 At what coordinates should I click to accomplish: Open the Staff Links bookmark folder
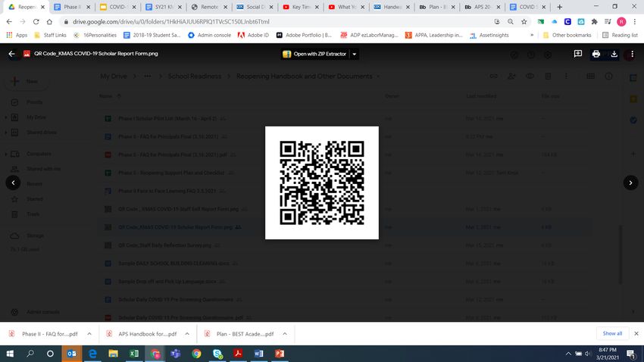[50, 36]
